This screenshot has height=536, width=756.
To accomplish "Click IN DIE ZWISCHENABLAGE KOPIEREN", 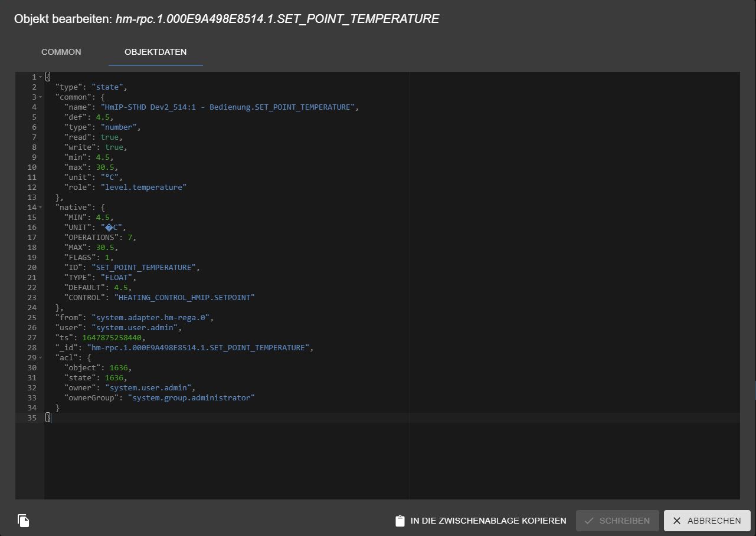I will [x=481, y=521].
